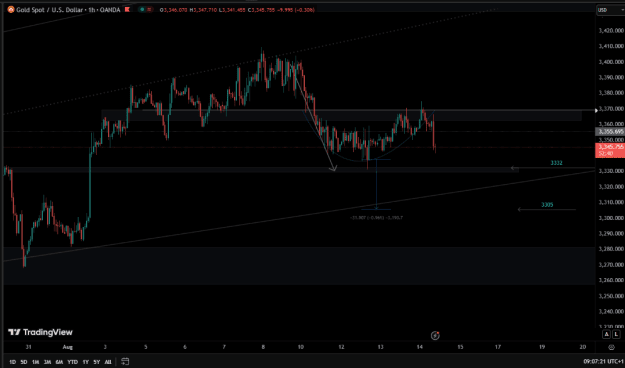Toggle auto scale with the A button
The image size is (625, 368).
(x=606, y=334)
